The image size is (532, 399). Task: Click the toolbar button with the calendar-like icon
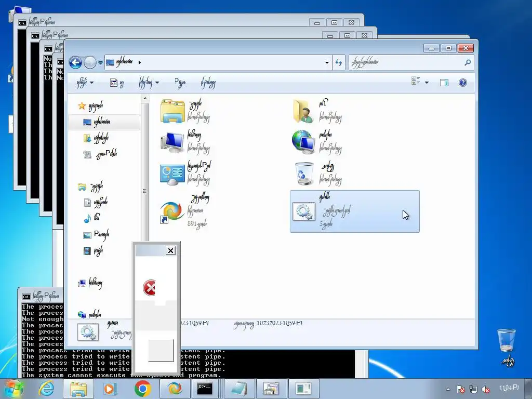[x=117, y=83]
